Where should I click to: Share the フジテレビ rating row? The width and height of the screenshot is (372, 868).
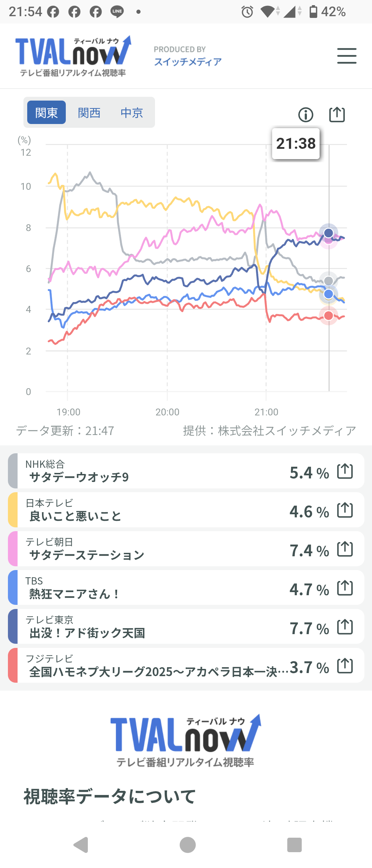345,666
